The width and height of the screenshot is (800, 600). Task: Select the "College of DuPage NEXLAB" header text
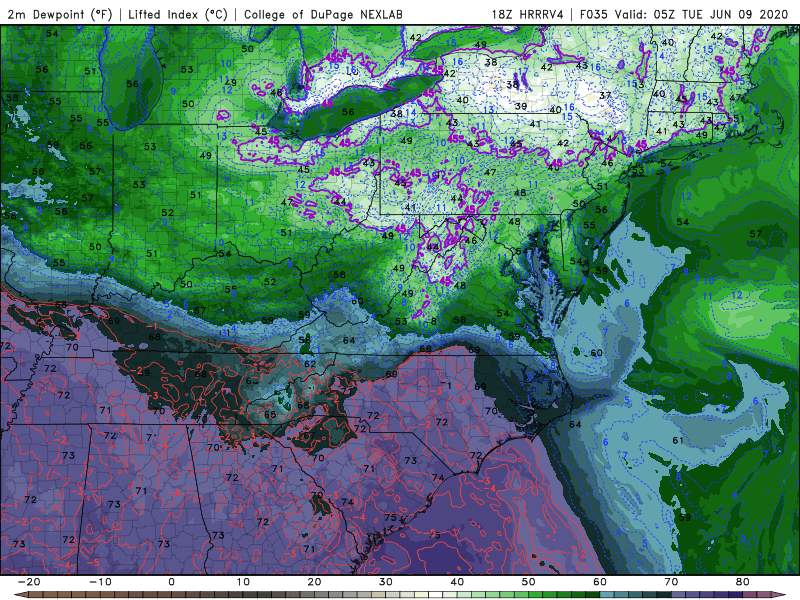click(x=323, y=14)
